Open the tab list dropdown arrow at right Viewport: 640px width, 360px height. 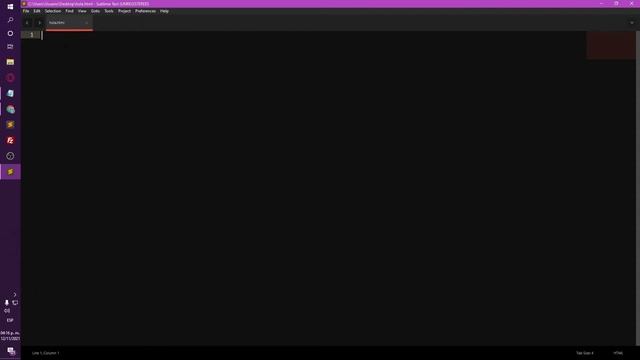(632, 23)
